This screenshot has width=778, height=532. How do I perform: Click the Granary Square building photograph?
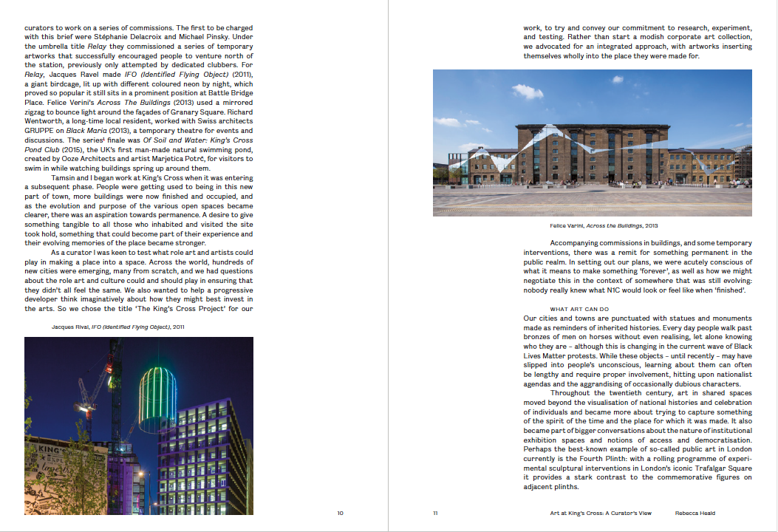(592, 143)
